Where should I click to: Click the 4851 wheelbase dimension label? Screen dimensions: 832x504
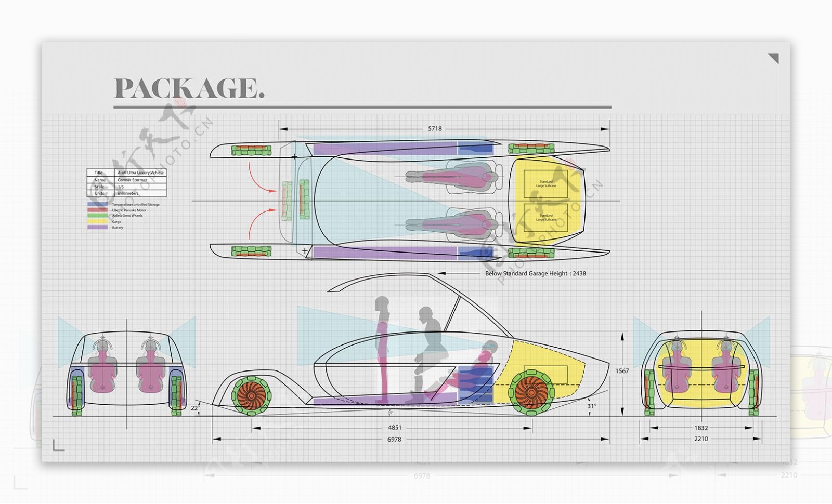click(x=395, y=428)
